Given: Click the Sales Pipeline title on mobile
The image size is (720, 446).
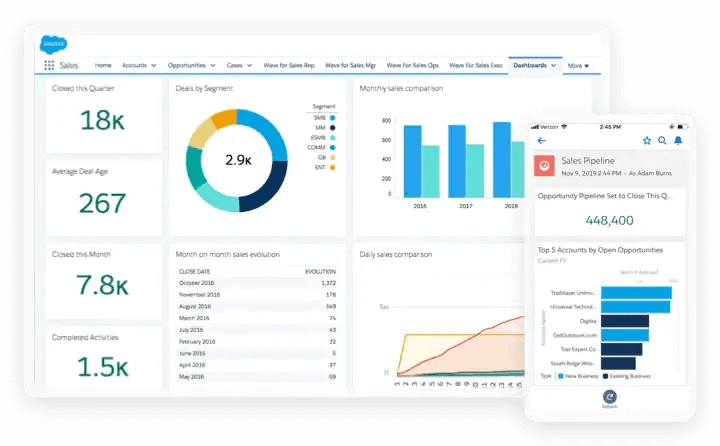Looking at the screenshot, I should 588,161.
